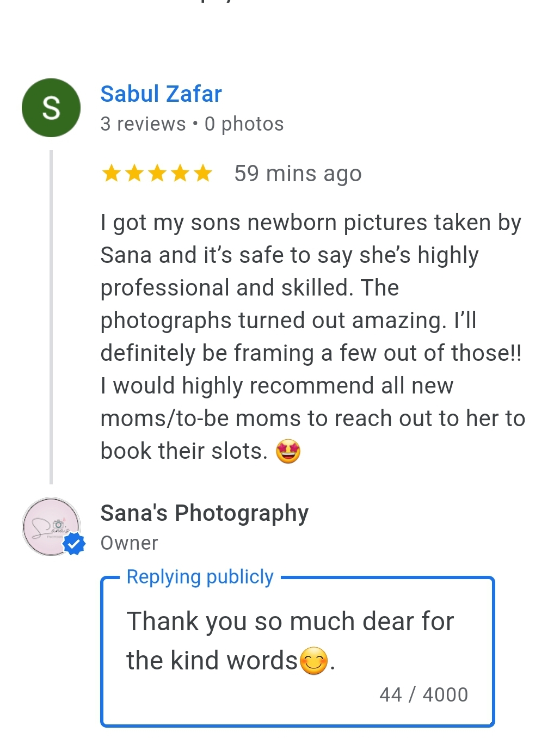Open Sabul Zafar's green S avatar
This screenshot has width=560, height=738.
tap(51, 108)
